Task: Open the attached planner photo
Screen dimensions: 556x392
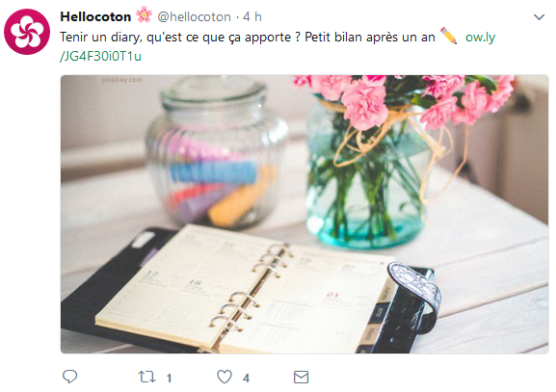Action: pyautogui.click(x=304, y=214)
